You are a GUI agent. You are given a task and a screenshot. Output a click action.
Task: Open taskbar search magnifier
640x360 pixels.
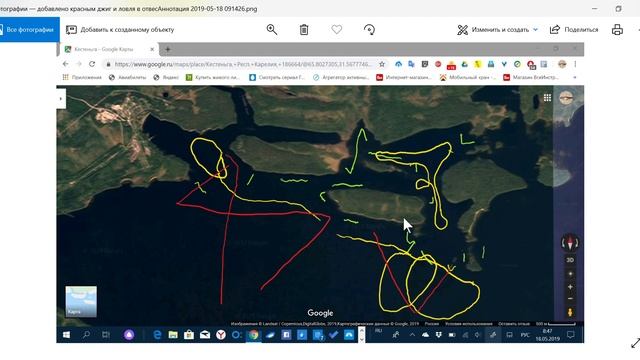coord(87,335)
